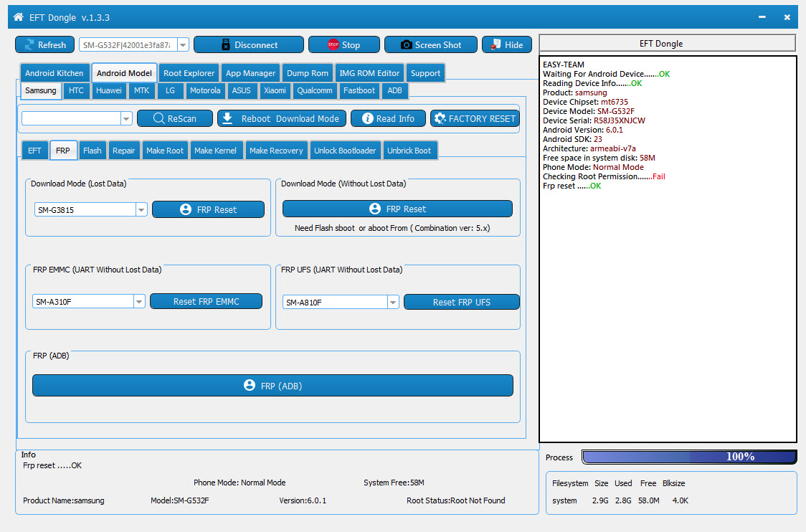Viewport: 806px width, 532px height.
Task: Click 'Root Status:Root Not Found' info text
Action: 455,500
